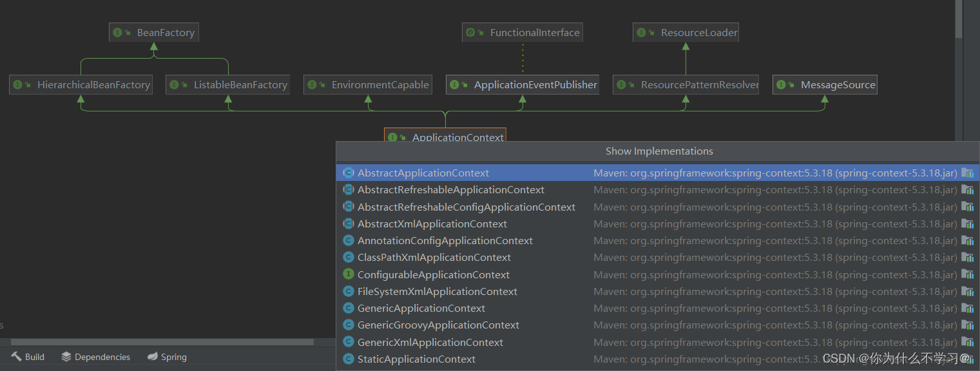Click the interface icon on ResourceLoader node

click(x=641, y=33)
